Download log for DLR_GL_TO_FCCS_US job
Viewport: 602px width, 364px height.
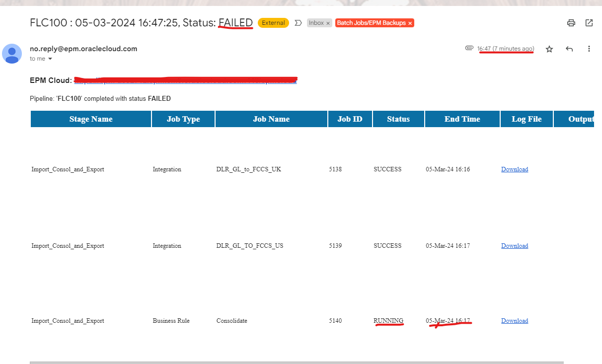click(515, 246)
